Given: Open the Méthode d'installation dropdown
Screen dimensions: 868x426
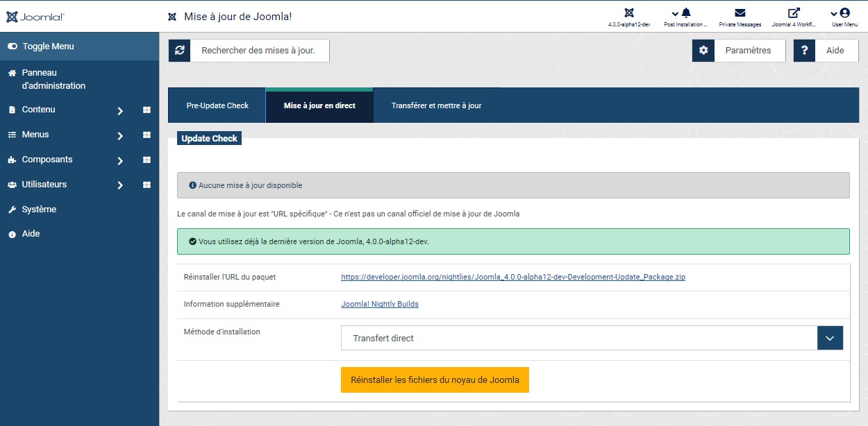Looking at the screenshot, I should point(592,338).
